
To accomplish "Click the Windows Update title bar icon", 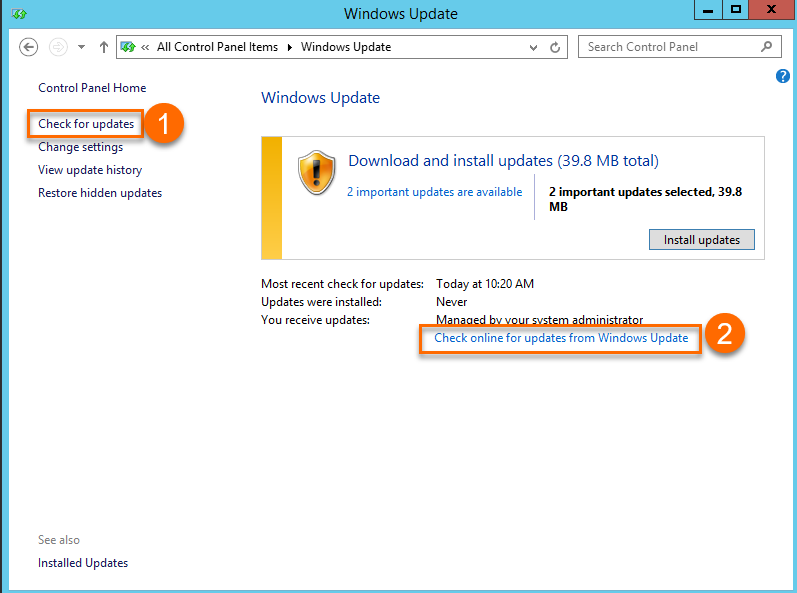I will pyautogui.click(x=19, y=14).
